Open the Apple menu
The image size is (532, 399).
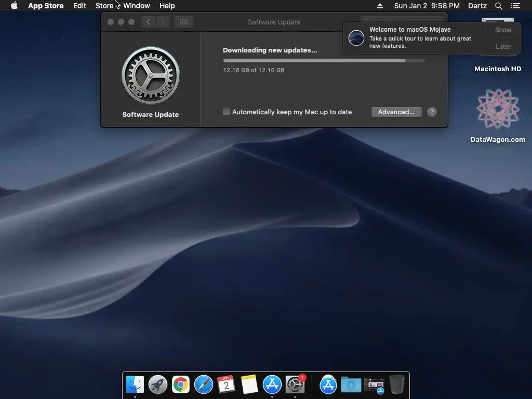click(14, 6)
